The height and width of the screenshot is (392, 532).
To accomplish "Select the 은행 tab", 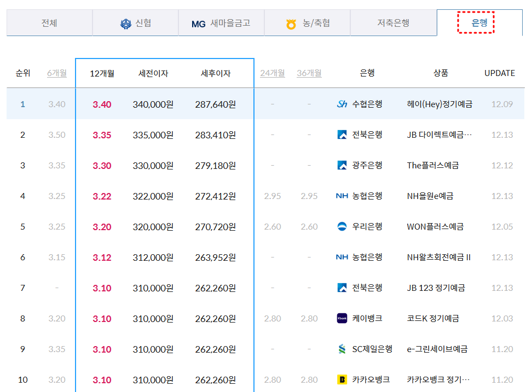I will 479,23.
